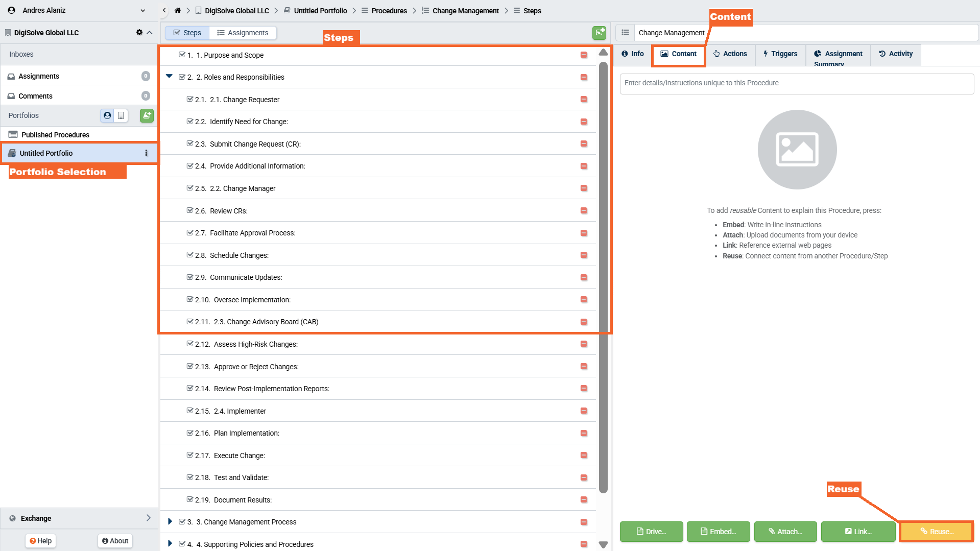The height and width of the screenshot is (551, 980).
Task: Click the green add step icon
Action: (599, 33)
